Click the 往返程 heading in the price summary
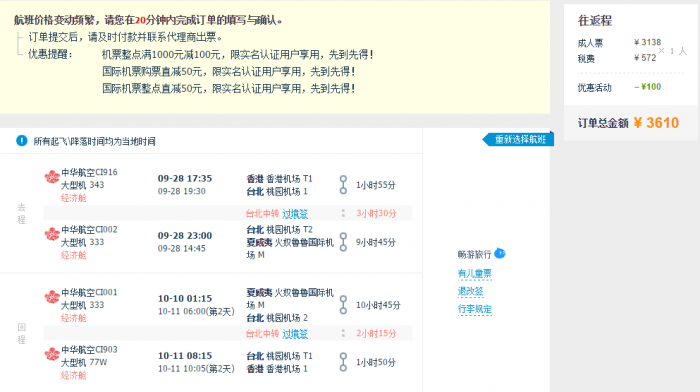Viewport: 700px width, 392px height. pos(595,21)
